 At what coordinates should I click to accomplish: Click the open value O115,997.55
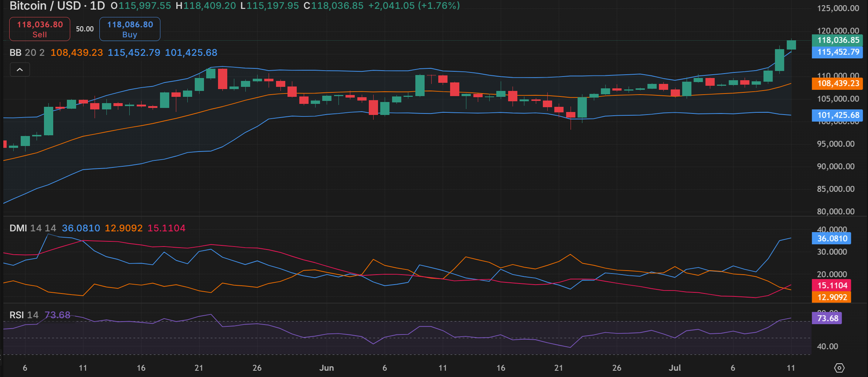tap(141, 6)
